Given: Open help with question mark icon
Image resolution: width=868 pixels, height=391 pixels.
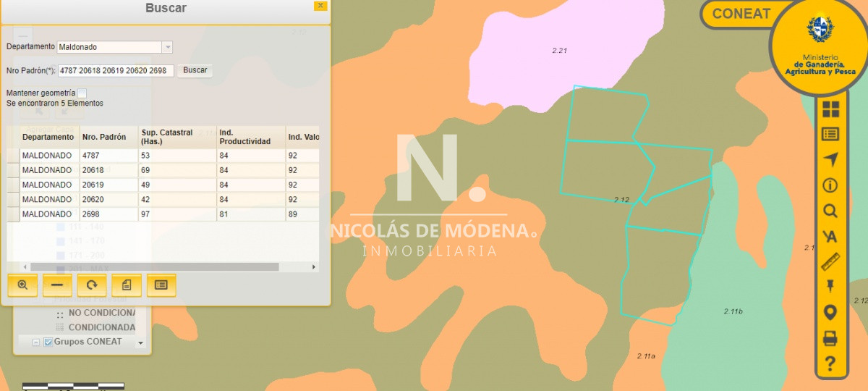Looking at the screenshot, I should tap(830, 364).
